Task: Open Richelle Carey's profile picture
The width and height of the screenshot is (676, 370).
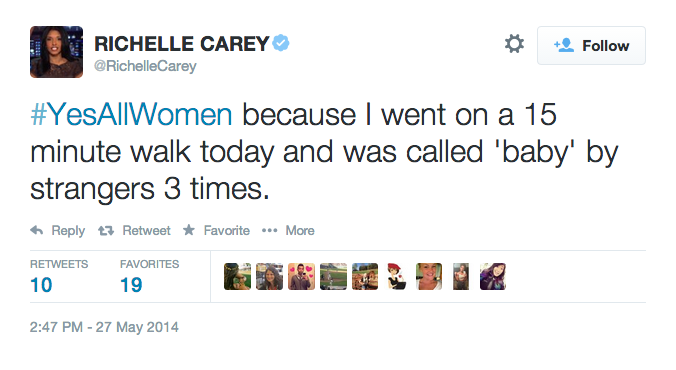Action: (56, 52)
